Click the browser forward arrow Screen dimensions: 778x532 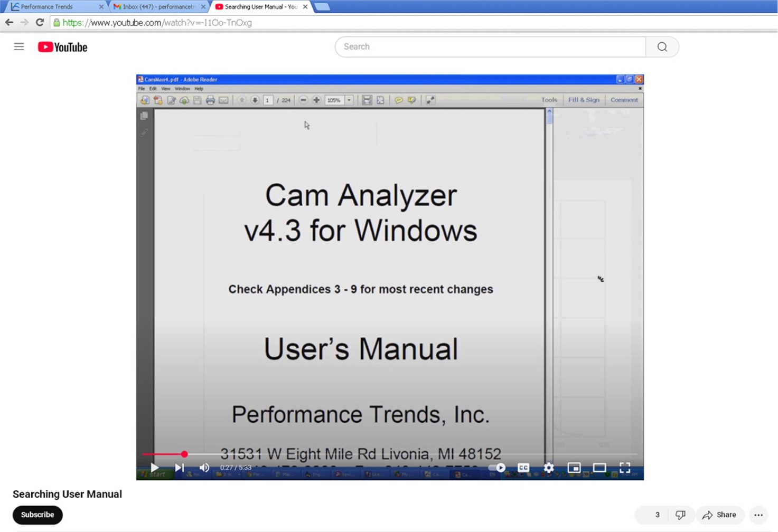click(24, 22)
